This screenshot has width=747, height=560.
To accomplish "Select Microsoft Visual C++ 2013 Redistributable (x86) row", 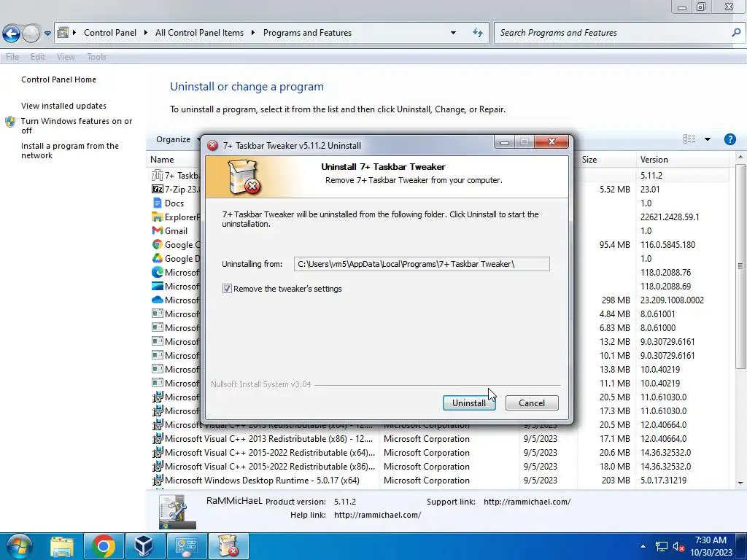I will click(x=439, y=438).
